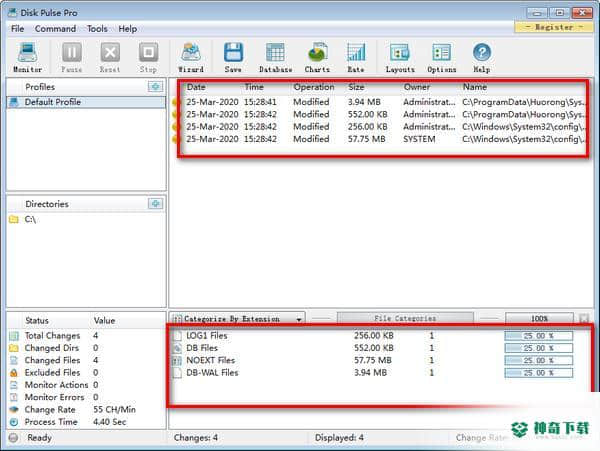This screenshot has height=451, width=600.
Task: Click the Status column header
Action: click(37, 321)
